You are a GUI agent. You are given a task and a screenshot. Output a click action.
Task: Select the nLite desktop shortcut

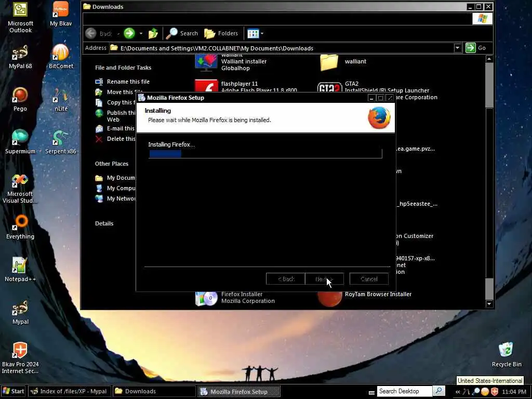tap(61, 99)
